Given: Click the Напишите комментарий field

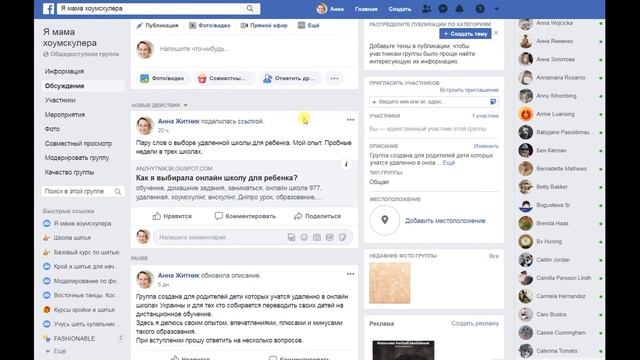Looking at the screenshot, I should (220, 237).
